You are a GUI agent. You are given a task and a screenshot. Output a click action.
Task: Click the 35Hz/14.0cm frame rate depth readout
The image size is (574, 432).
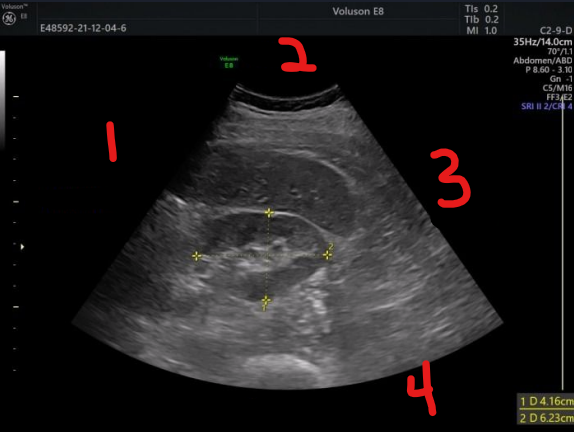pos(543,42)
